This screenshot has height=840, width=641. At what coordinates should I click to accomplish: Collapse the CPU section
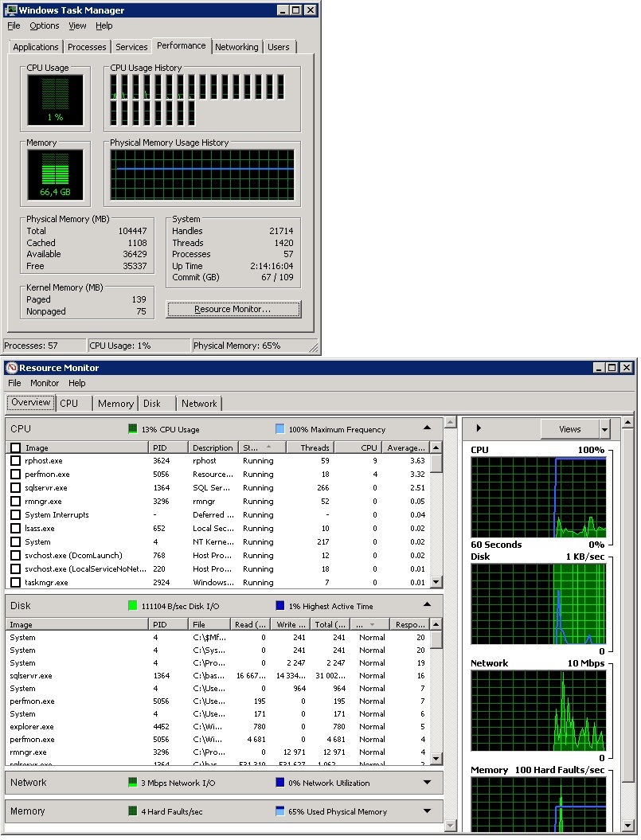click(x=427, y=428)
